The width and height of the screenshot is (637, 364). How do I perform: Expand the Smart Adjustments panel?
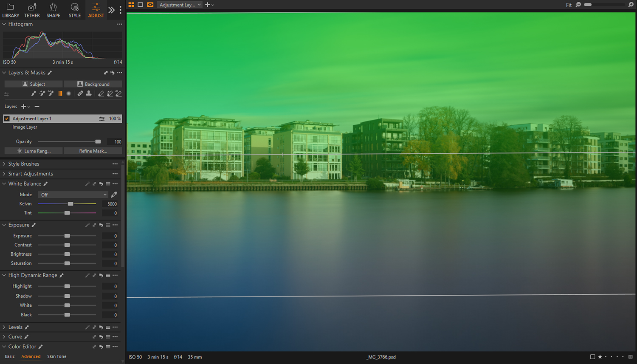(x=4, y=174)
